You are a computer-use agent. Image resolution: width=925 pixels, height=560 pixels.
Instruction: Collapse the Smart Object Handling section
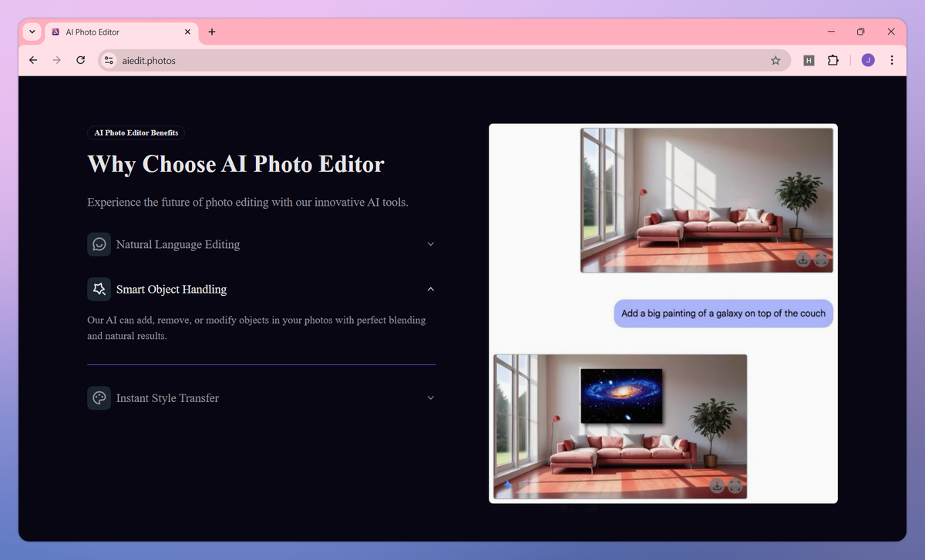431,289
